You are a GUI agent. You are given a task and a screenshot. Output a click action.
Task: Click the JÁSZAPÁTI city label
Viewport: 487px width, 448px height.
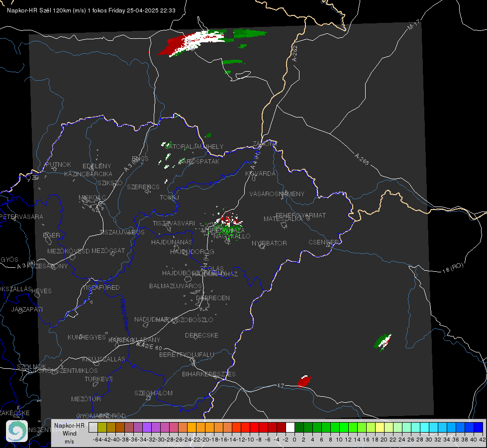(x=27, y=309)
